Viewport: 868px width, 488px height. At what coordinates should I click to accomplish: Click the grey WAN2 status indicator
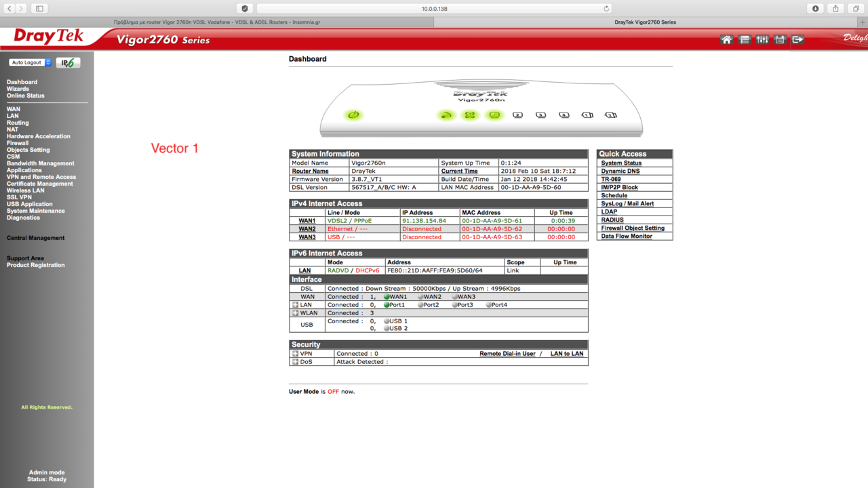[x=420, y=297]
